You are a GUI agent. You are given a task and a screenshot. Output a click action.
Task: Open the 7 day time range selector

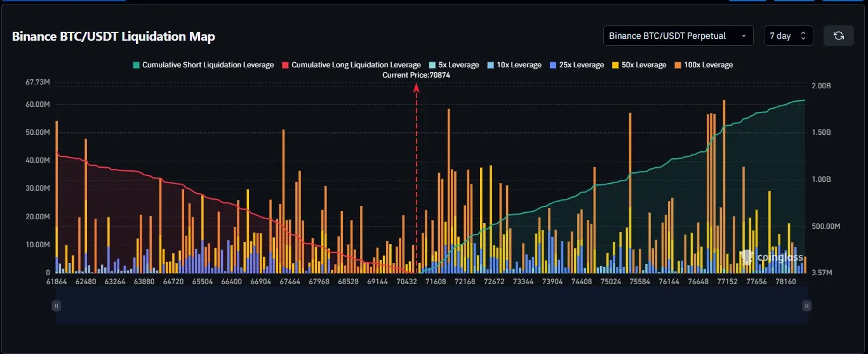pos(788,36)
